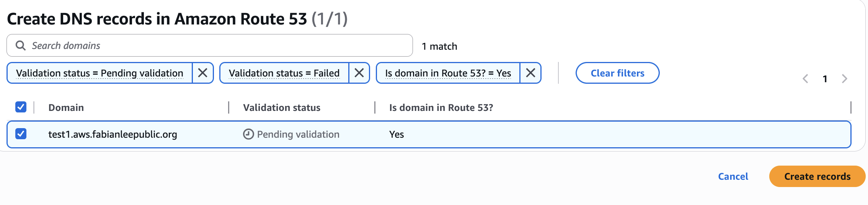Go to next page arrow
Viewport: 868px width, 205px height.
click(845, 79)
